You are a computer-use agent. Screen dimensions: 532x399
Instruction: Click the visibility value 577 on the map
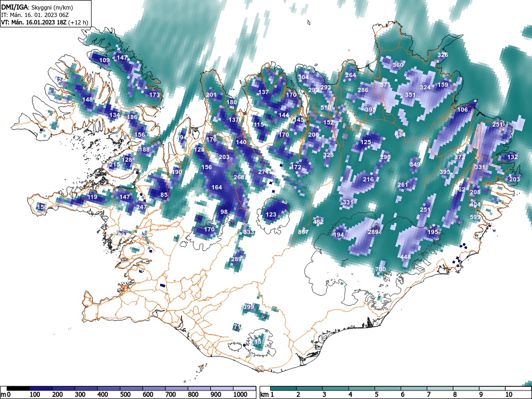coord(385,85)
